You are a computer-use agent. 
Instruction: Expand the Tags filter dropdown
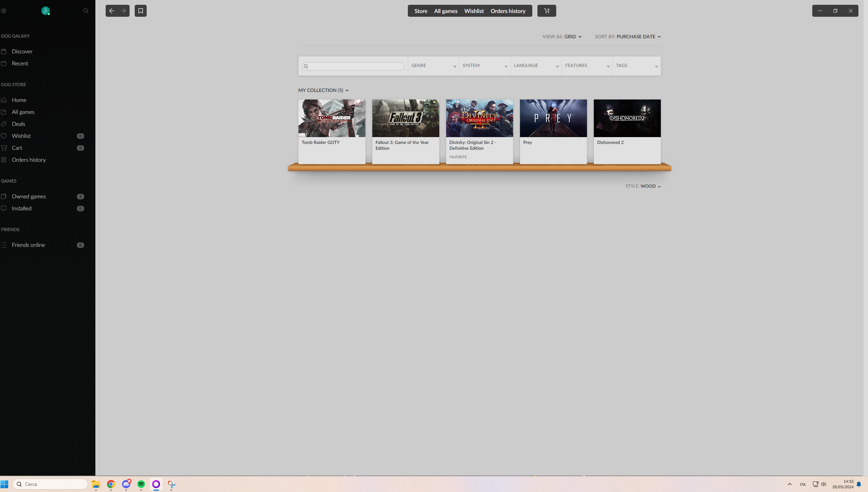coord(637,66)
